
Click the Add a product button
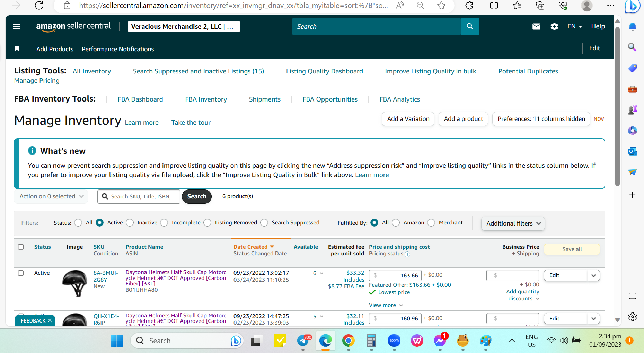click(x=463, y=119)
